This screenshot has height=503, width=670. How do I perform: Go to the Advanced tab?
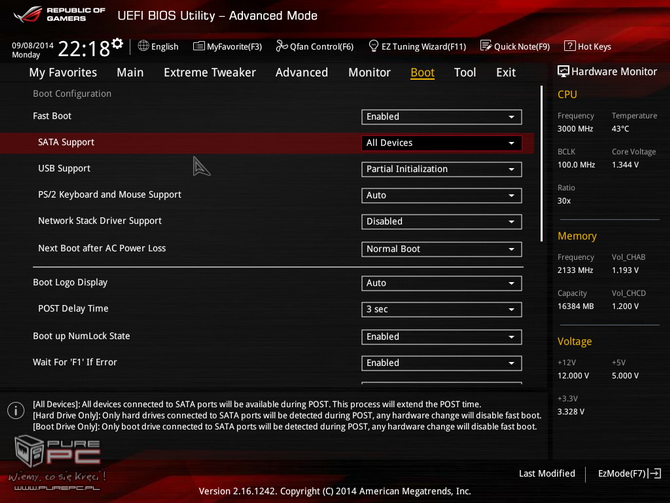(302, 72)
